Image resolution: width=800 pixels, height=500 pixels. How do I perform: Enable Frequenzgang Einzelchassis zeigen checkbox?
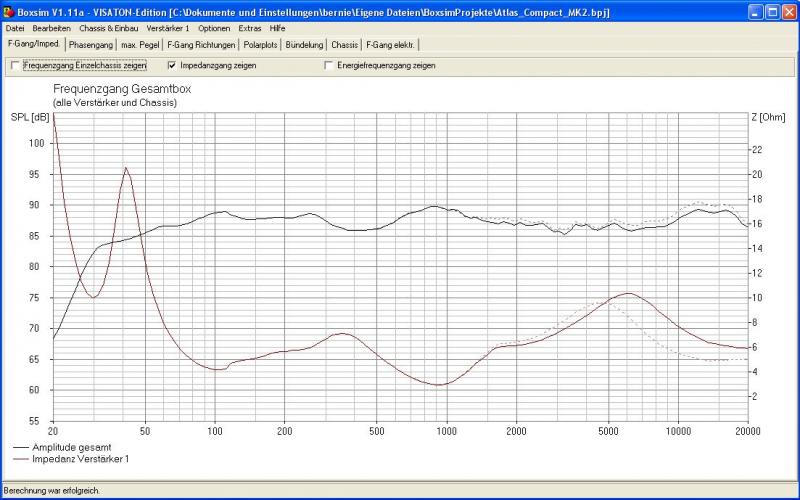click(x=14, y=65)
